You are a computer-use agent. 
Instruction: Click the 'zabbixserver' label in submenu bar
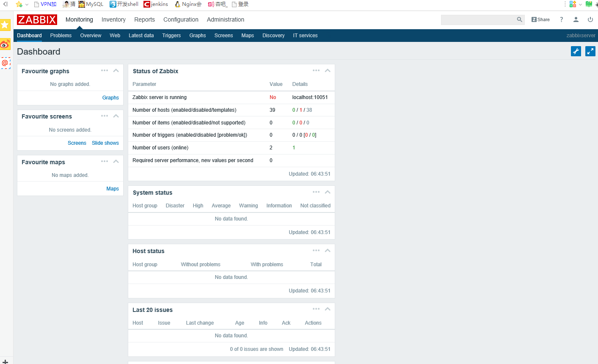(x=581, y=36)
